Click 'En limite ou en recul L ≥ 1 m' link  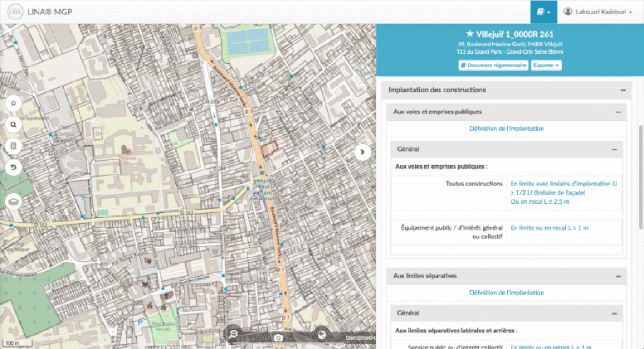click(549, 228)
